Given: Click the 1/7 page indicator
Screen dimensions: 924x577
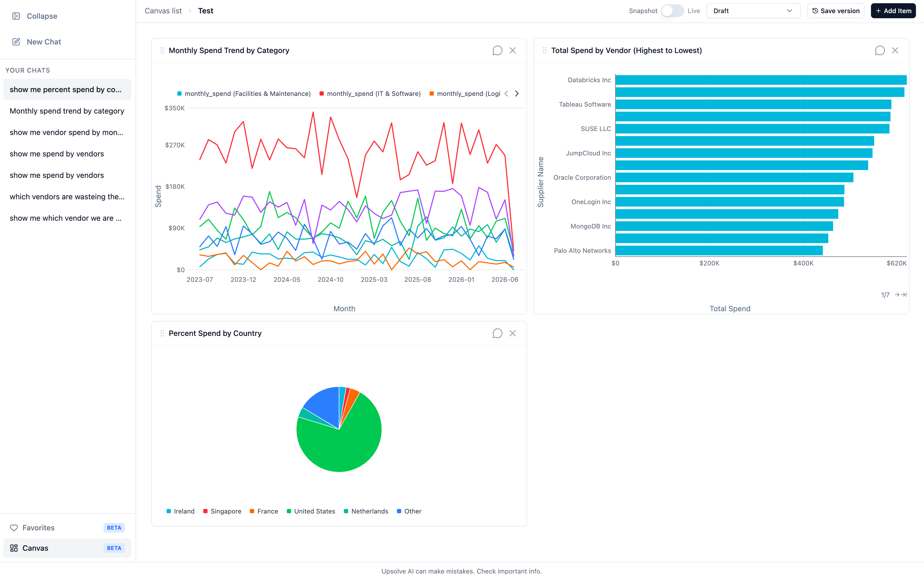Looking at the screenshot, I should [x=885, y=295].
